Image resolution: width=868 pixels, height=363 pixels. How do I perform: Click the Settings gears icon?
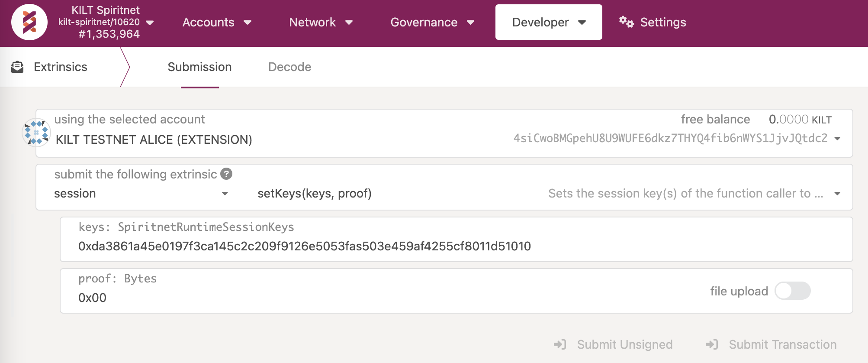[626, 22]
